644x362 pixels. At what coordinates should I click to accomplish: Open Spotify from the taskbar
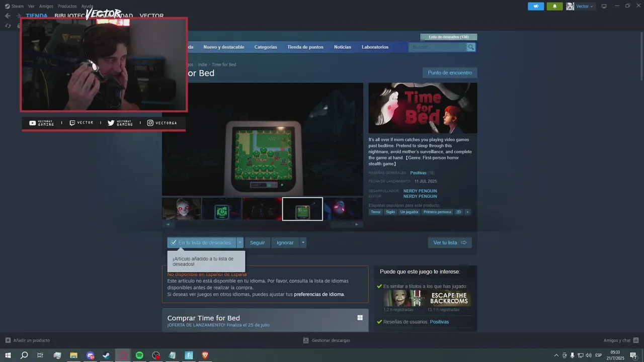point(139,355)
